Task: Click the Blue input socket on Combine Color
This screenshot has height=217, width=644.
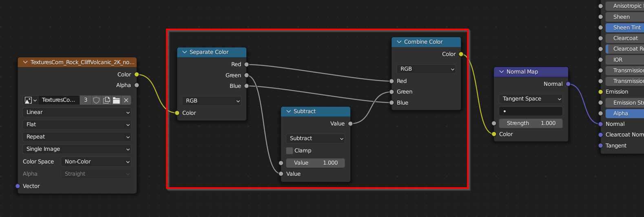Action: tap(392, 103)
